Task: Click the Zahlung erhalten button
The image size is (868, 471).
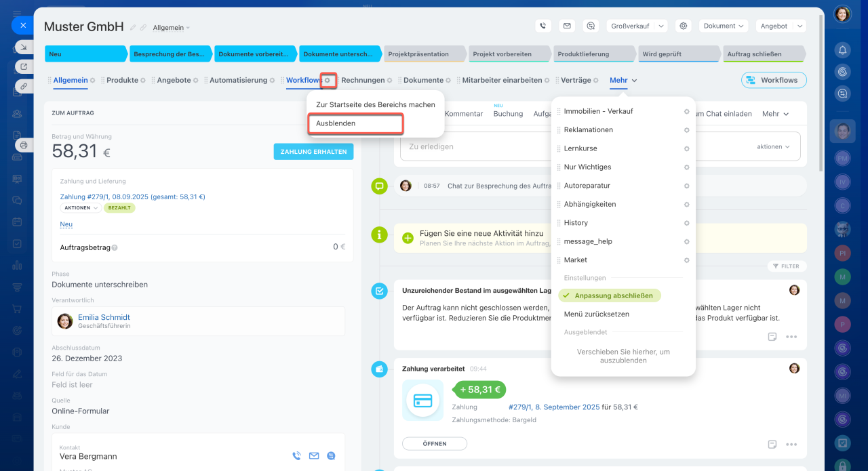Action: (313, 152)
